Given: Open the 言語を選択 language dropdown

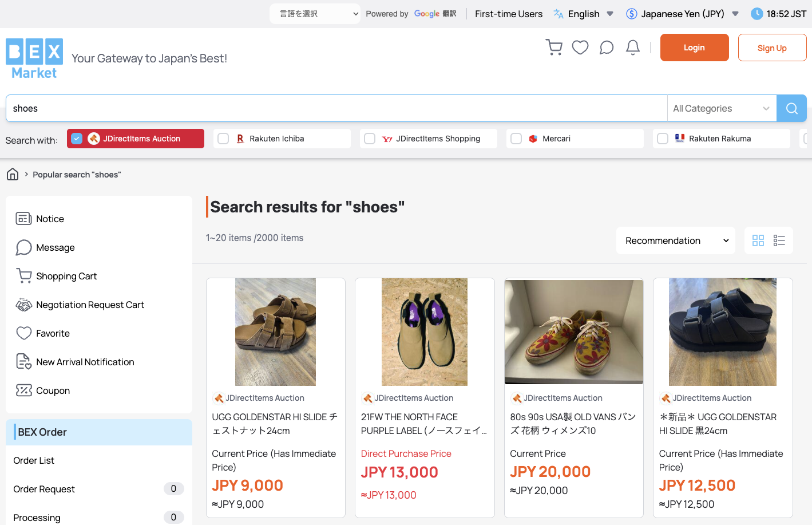Looking at the screenshot, I should (315, 14).
